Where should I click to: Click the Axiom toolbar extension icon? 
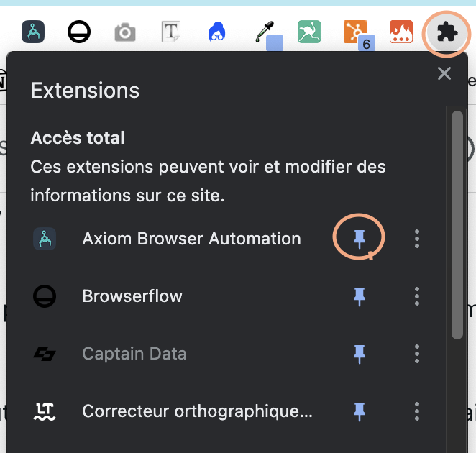pos(34,32)
